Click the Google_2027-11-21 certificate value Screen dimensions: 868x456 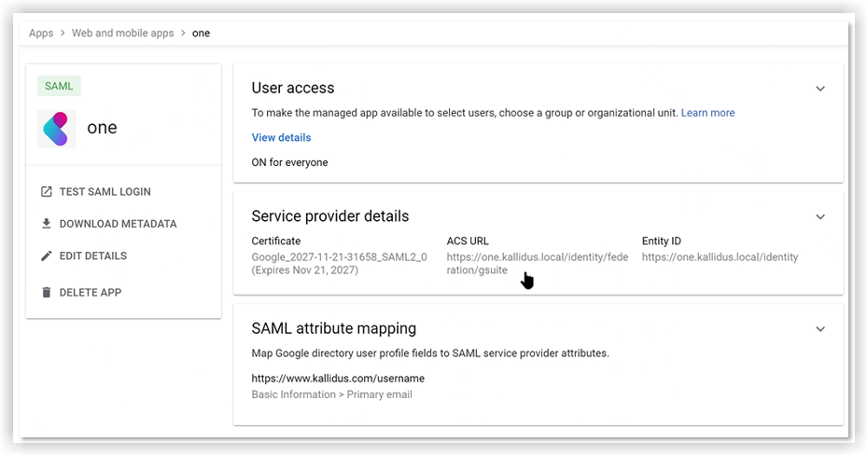[340, 263]
